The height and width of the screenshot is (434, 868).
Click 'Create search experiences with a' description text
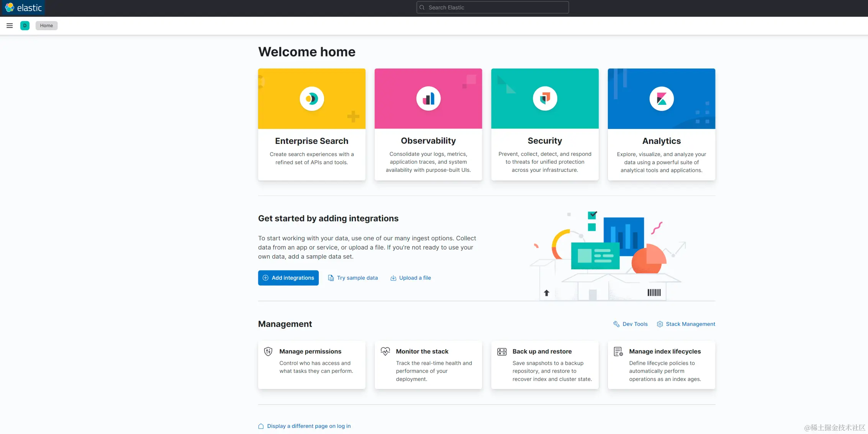click(x=312, y=154)
